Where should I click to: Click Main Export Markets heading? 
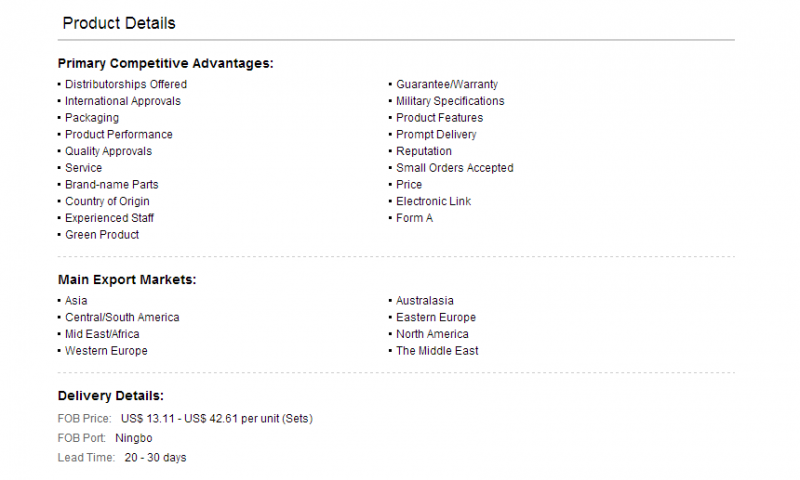pos(127,280)
